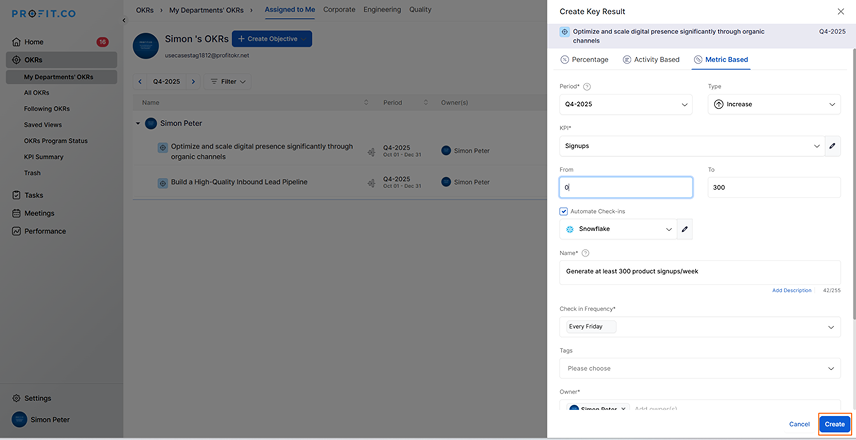Collapse the Simon Peter group row
856x440 pixels.
point(138,124)
